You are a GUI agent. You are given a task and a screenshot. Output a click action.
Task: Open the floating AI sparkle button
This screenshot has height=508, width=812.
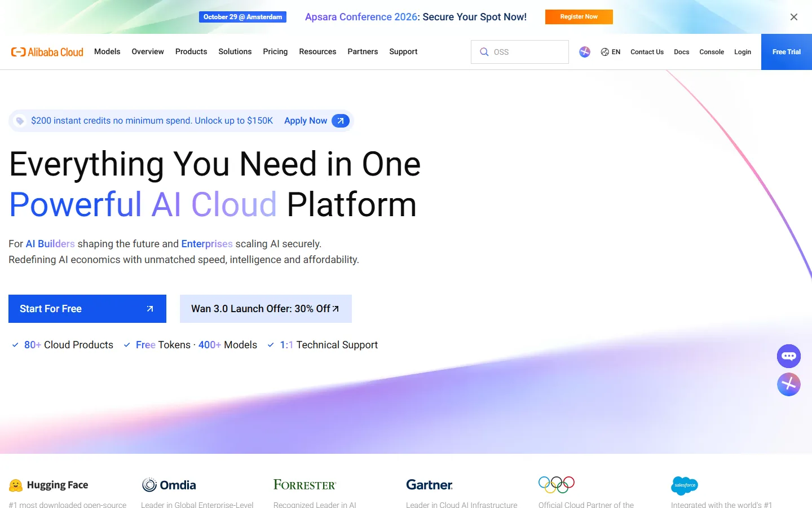click(x=789, y=384)
